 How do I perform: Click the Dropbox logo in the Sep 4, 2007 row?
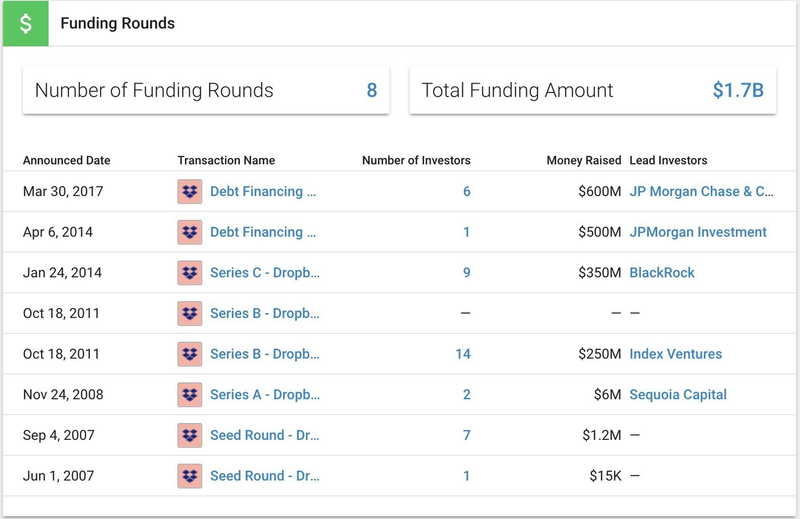[190, 436]
